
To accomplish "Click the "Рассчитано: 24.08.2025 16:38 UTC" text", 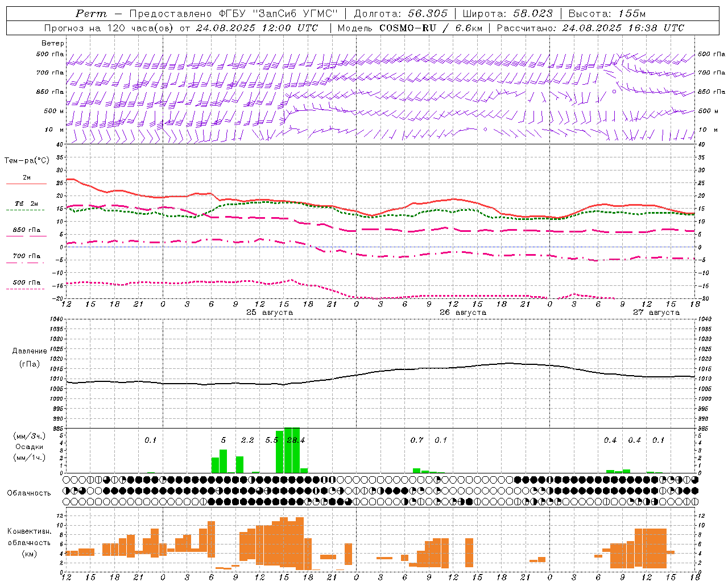I will point(591,28).
